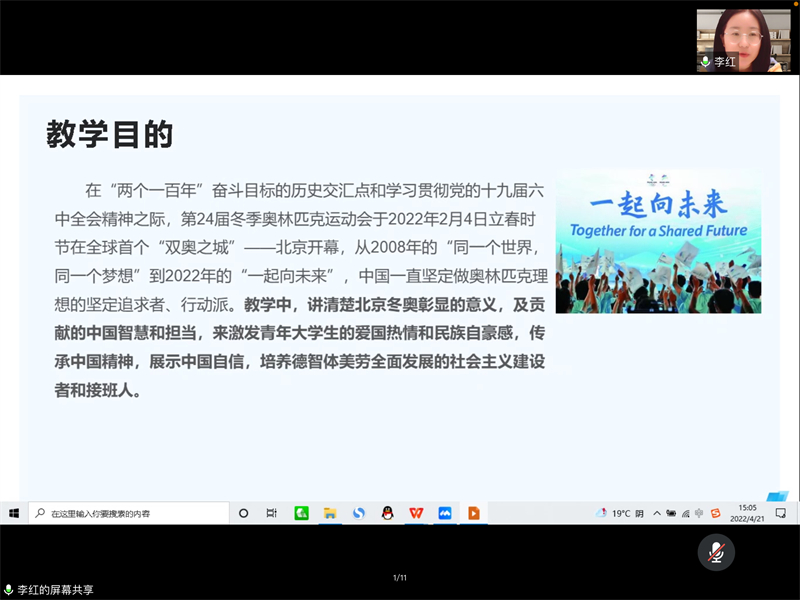Launch the QQ penguin icon on taskbar

pos(387,513)
